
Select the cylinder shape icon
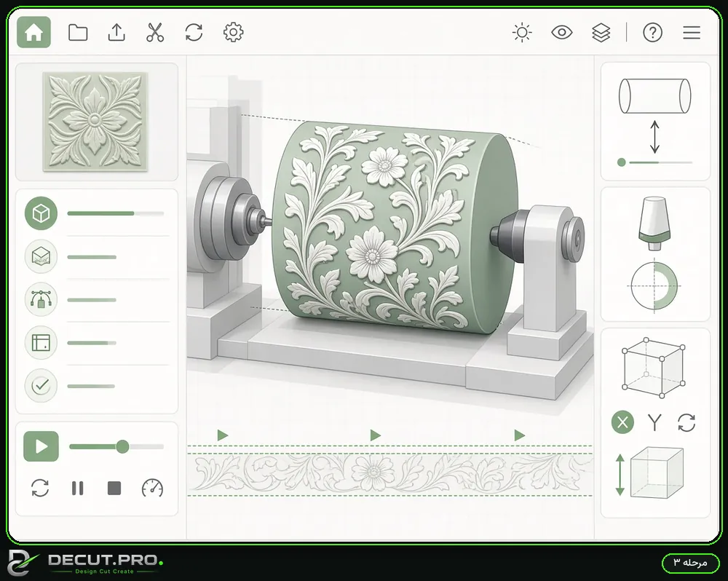[654, 95]
